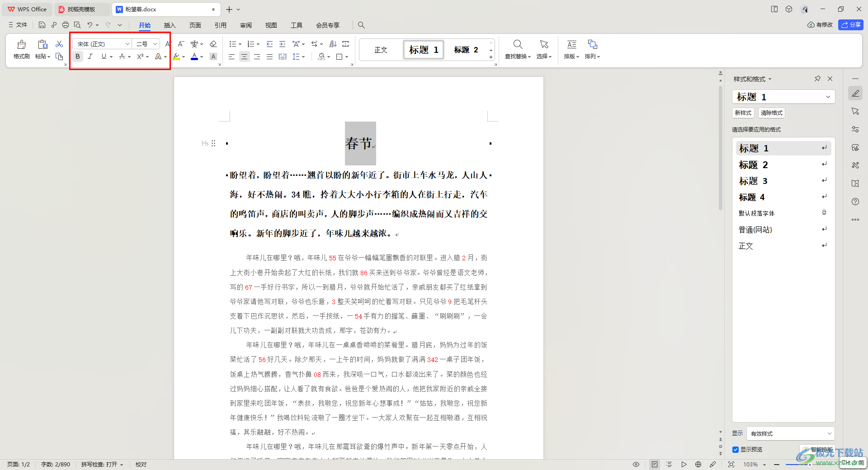
Task: Open the 显示 有效样式 dropdown
Action: pos(790,433)
